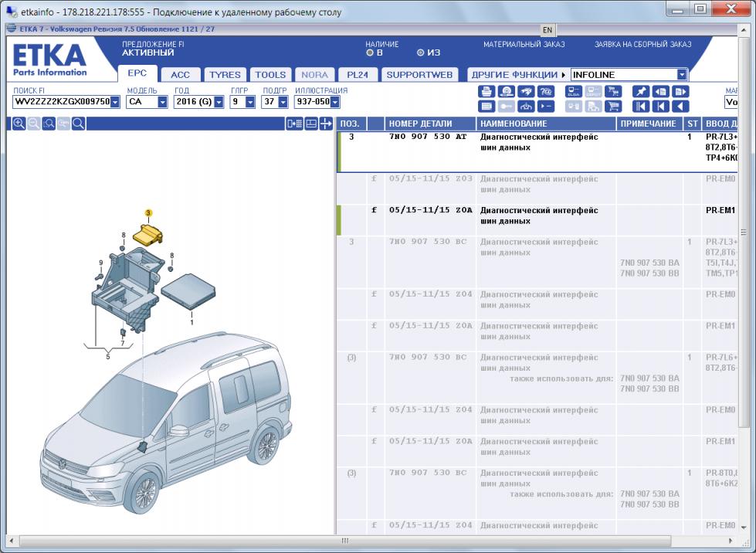Click the НОМЕР ДЕТАЛИ column header

point(430,124)
